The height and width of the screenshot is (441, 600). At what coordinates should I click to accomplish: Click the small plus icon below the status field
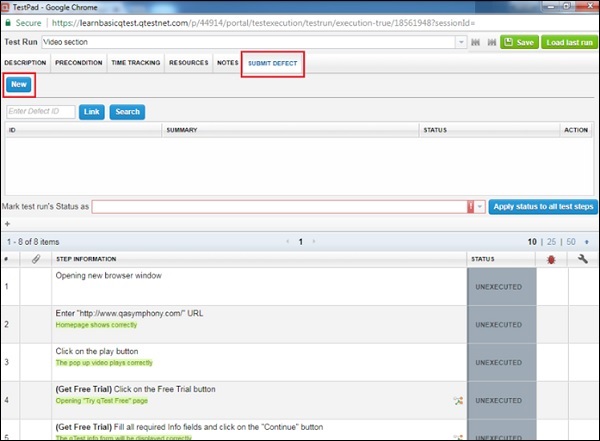click(8, 224)
